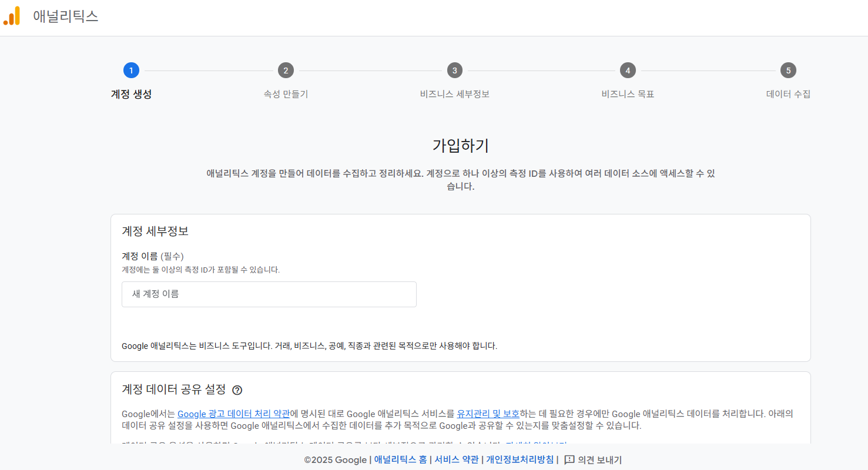
Task: Click the 새 계정 이름 input field
Action: click(269, 294)
